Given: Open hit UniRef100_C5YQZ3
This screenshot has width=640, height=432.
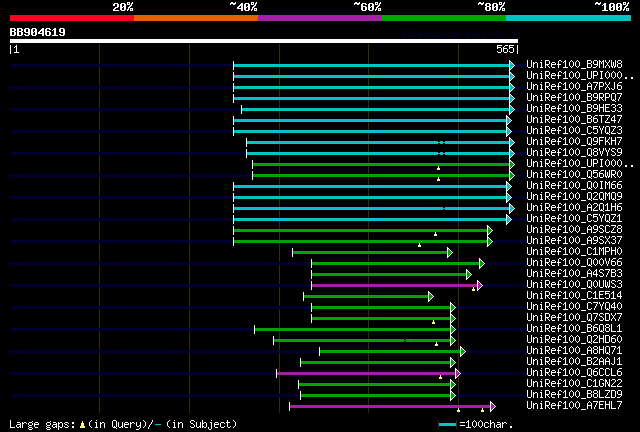Looking at the screenshot, I should [x=574, y=131].
